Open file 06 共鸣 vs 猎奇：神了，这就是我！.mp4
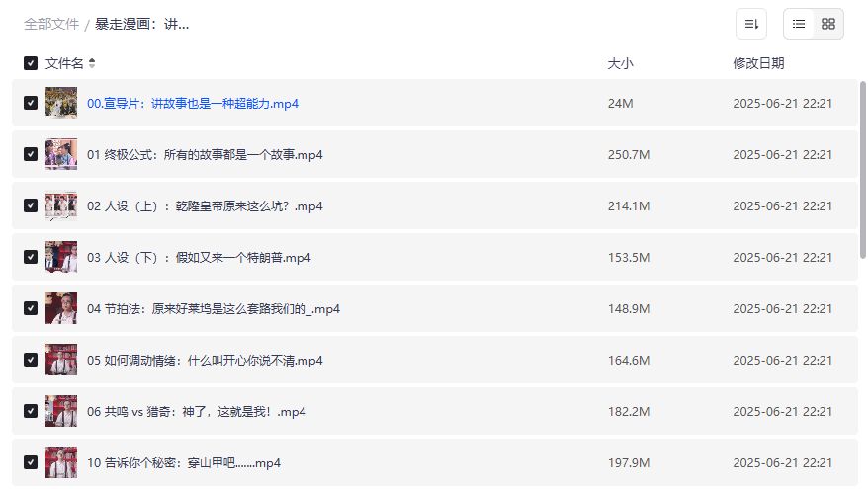Viewport: 868px width, 489px height. coord(197,412)
